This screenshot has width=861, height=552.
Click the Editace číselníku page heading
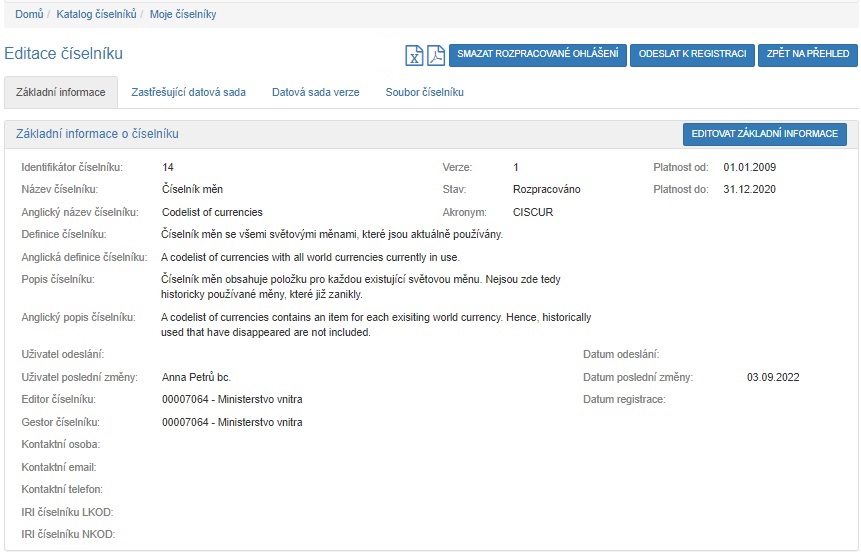point(64,54)
